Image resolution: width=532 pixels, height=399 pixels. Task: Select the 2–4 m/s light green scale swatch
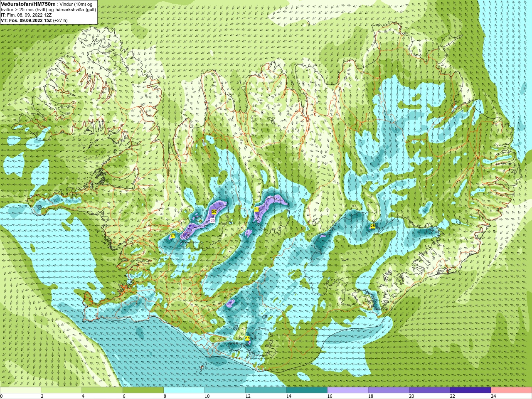click(61, 390)
